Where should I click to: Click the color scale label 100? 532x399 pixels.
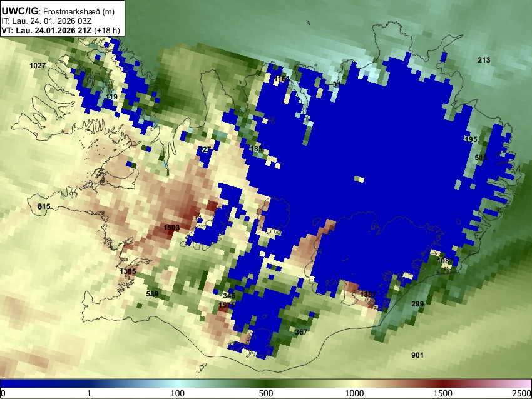[x=177, y=393]
